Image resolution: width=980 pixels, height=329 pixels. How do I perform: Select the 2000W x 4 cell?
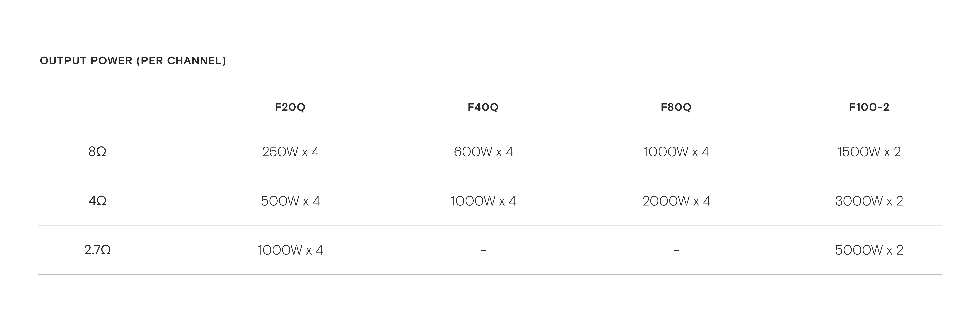click(676, 201)
